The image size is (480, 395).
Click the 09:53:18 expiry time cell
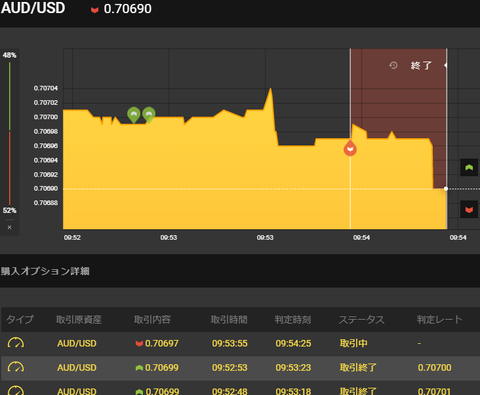click(x=293, y=391)
